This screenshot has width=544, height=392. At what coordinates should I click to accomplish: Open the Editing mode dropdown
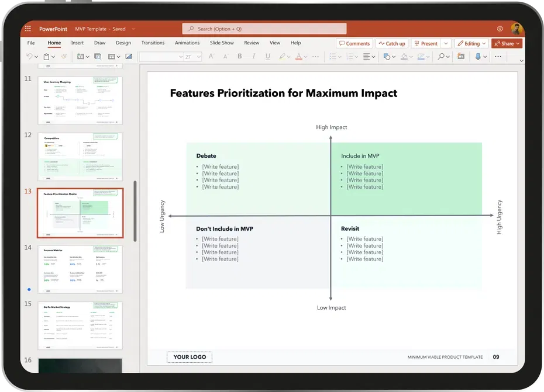coord(471,43)
